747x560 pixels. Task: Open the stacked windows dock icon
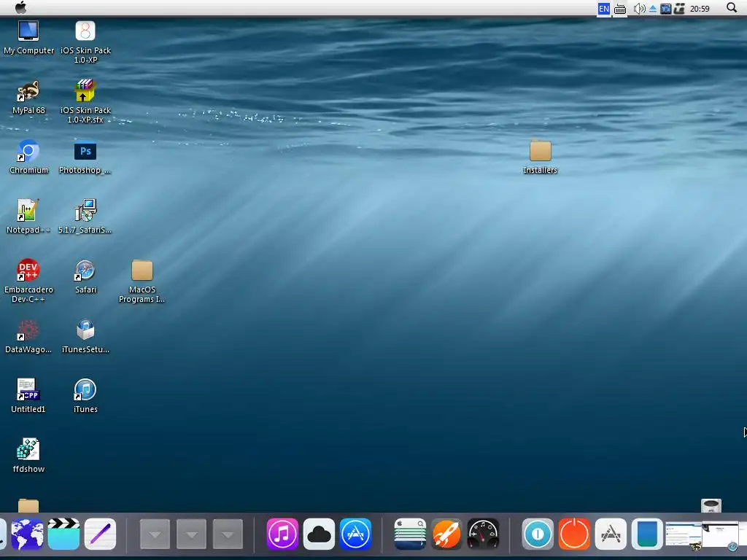[410, 534]
